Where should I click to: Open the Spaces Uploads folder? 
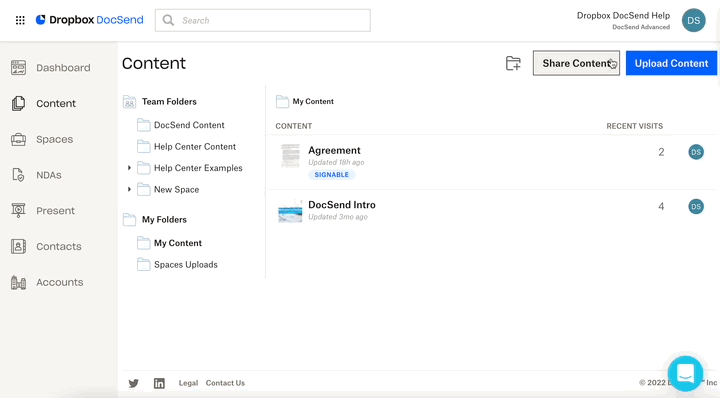[x=186, y=265]
